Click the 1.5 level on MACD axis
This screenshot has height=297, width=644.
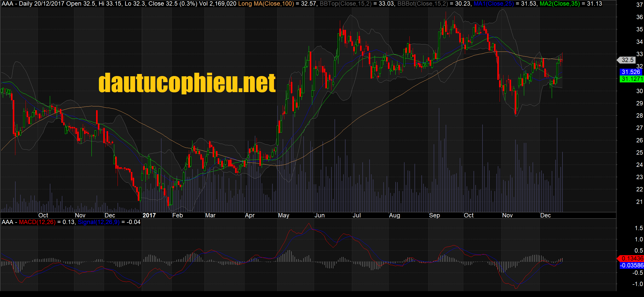tap(639, 228)
